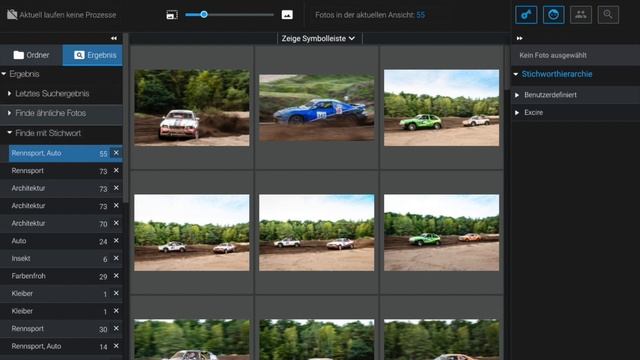640x360 pixels.
Task: Click the process status icon
Action: coord(12,15)
